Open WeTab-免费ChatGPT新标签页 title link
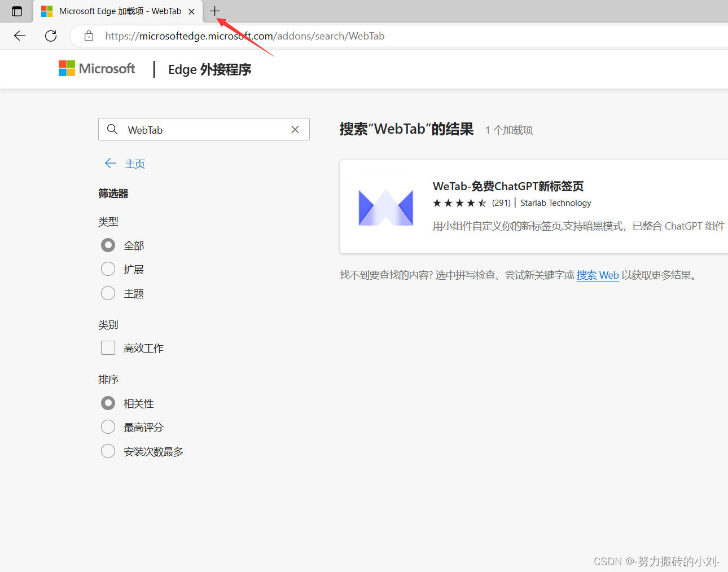The image size is (728, 572). 508,186
